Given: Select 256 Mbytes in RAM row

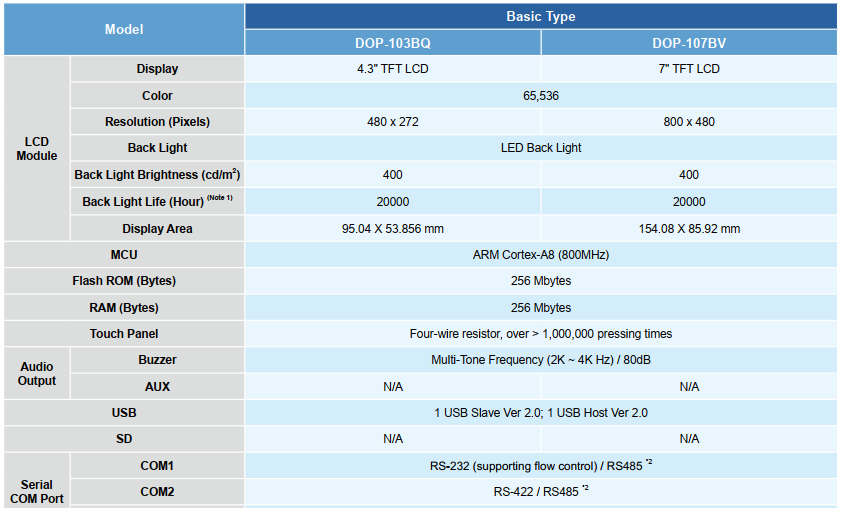Looking at the screenshot, I should (540, 307).
